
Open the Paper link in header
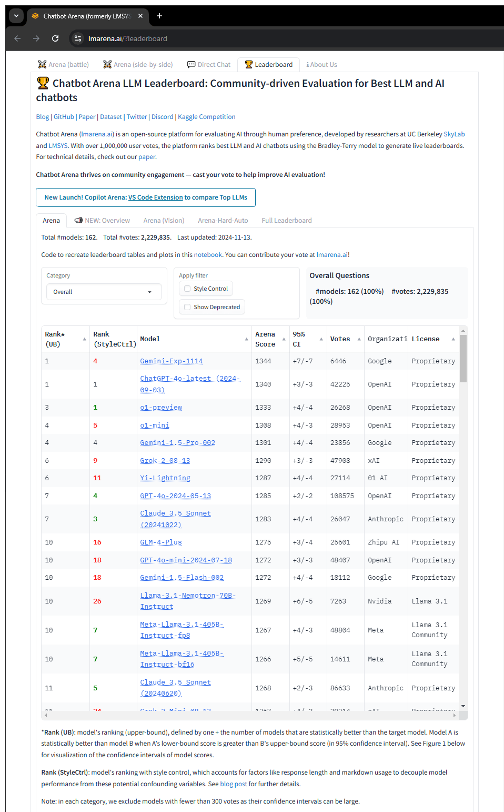tap(87, 117)
